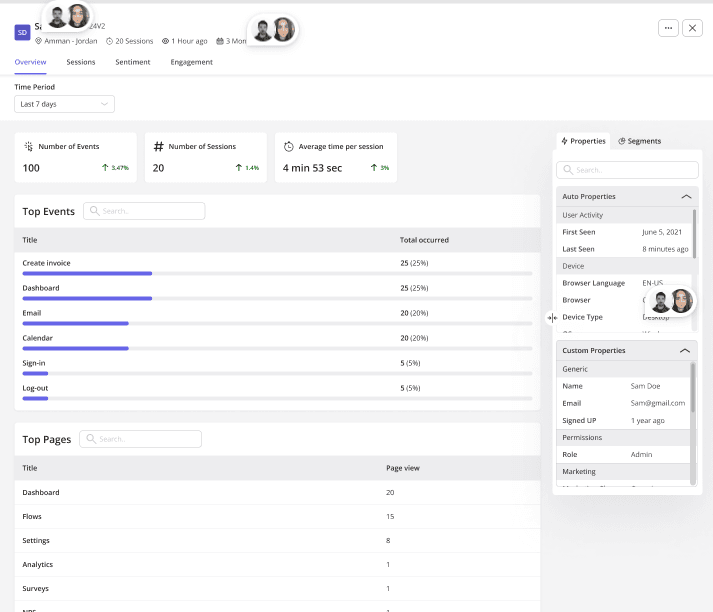Click the search icon in Top Events
The image size is (713, 612).
click(x=95, y=211)
